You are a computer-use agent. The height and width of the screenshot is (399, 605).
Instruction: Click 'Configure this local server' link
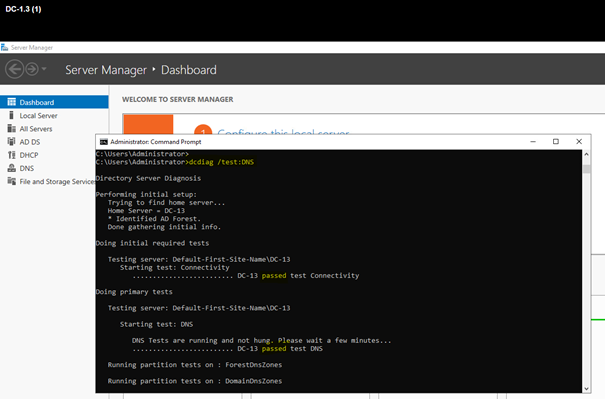(283, 133)
